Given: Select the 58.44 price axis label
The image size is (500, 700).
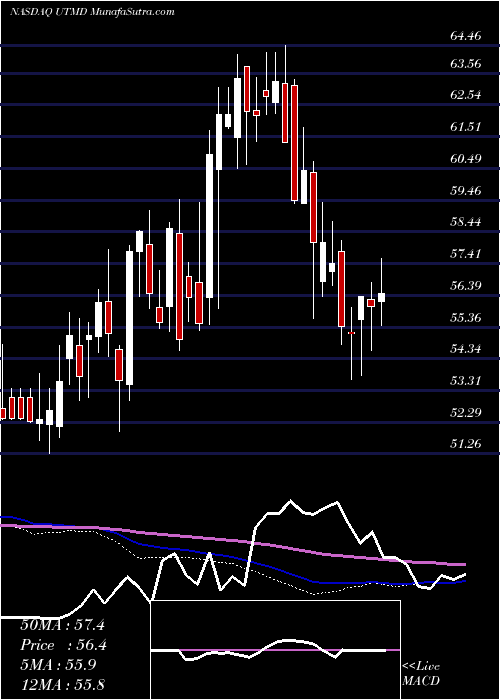Looking at the screenshot, I should point(466,222).
